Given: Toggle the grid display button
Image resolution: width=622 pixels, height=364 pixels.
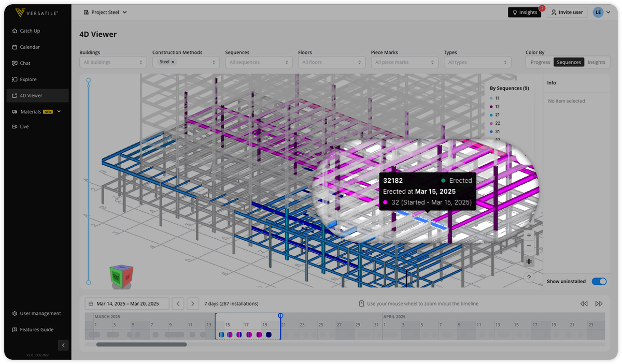Looking at the screenshot, I should (529, 261).
